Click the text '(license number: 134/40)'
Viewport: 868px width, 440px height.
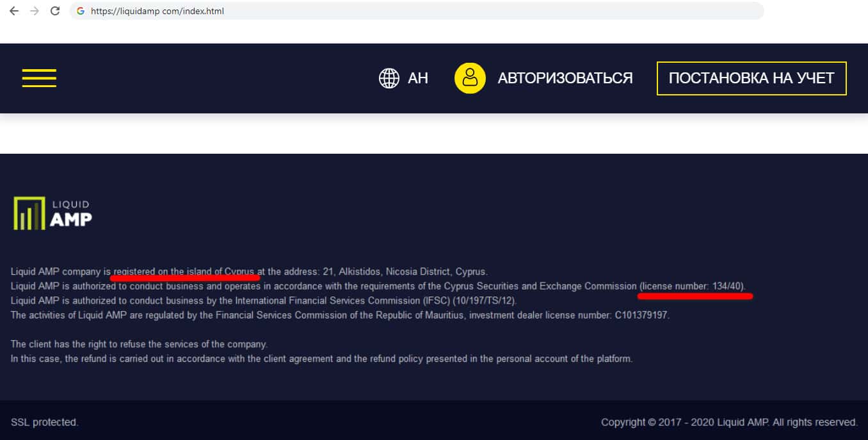pyautogui.click(x=692, y=286)
